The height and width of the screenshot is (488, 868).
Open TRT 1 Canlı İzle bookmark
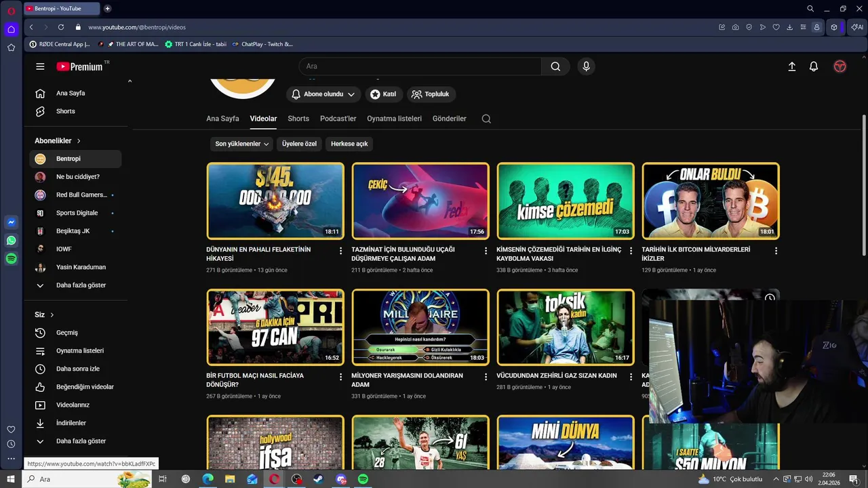(196, 44)
